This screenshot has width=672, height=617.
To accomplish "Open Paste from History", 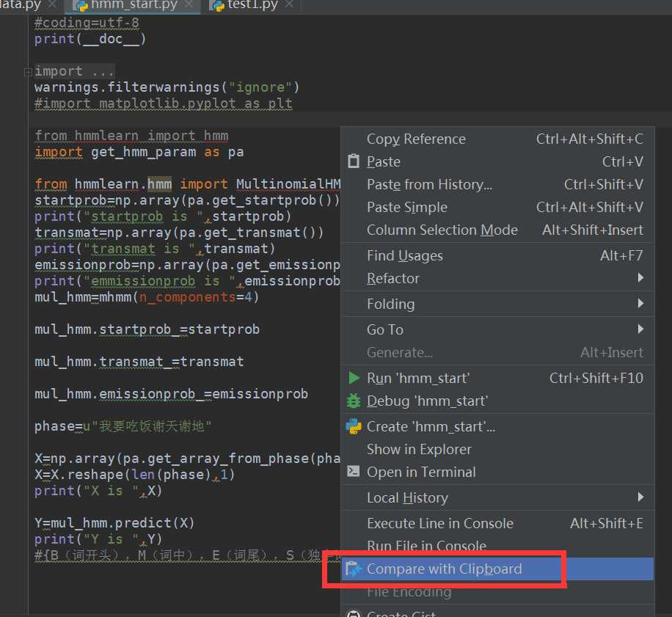I will click(x=498, y=184).
